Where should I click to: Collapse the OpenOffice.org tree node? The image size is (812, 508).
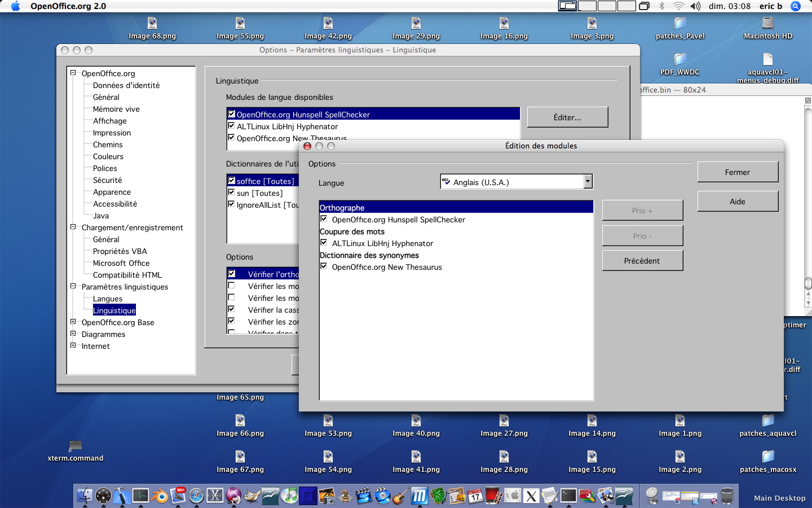coord(73,73)
